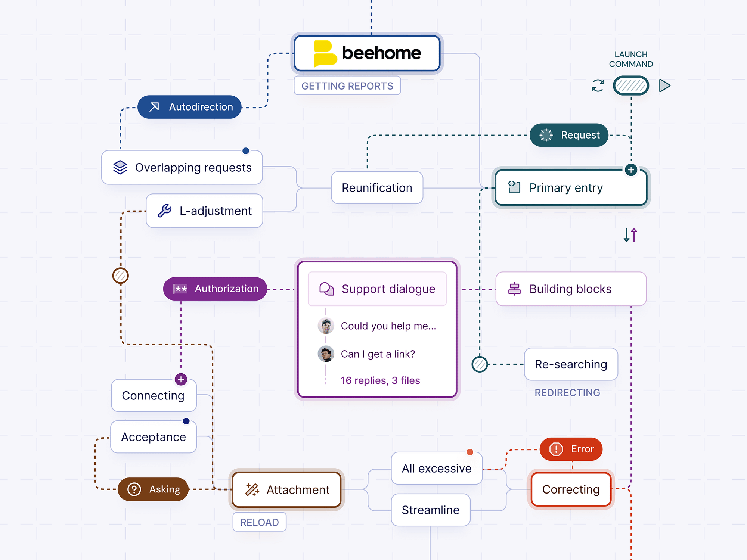Select the L-adjustment node
The height and width of the screenshot is (560, 747).
(x=204, y=211)
